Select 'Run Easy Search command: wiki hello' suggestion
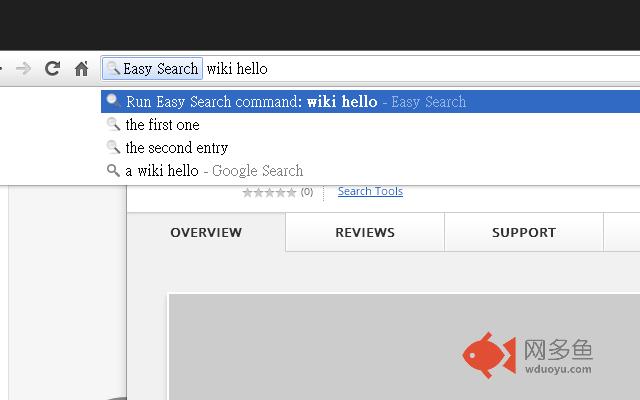The image size is (640, 400). coord(295,102)
